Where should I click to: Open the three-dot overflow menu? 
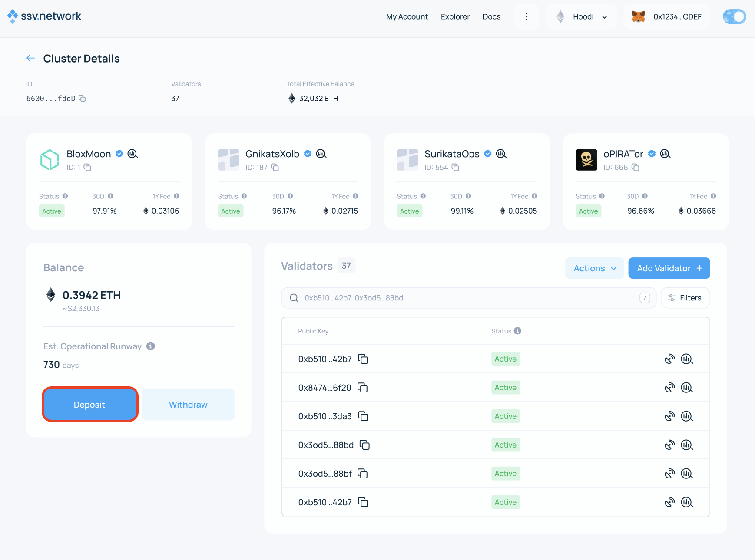click(527, 16)
